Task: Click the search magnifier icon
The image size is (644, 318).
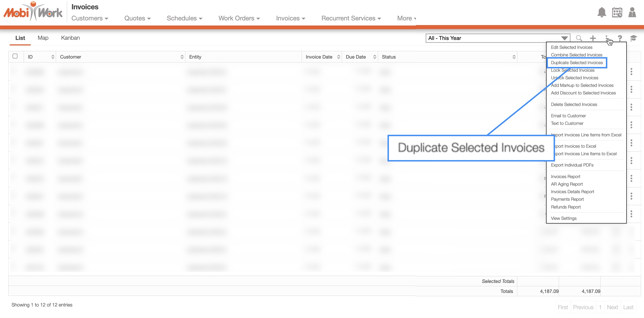Action: pyautogui.click(x=579, y=38)
